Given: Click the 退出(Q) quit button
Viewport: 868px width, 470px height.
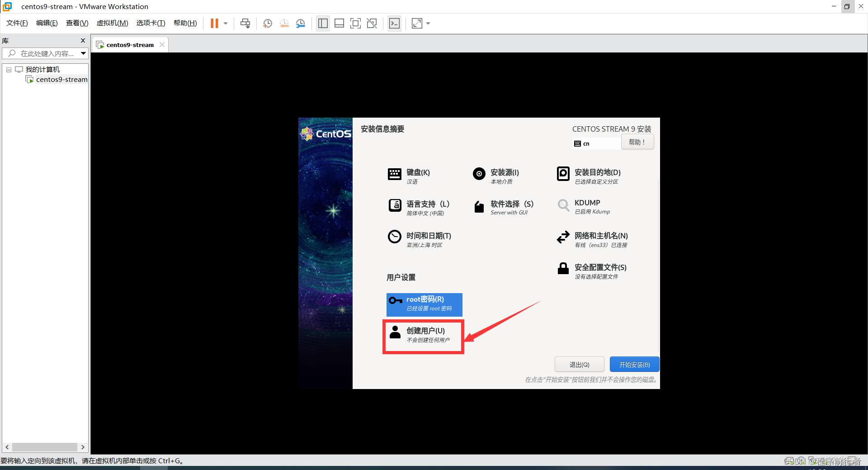Looking at the screenshot, I should [x=579, y=364].
